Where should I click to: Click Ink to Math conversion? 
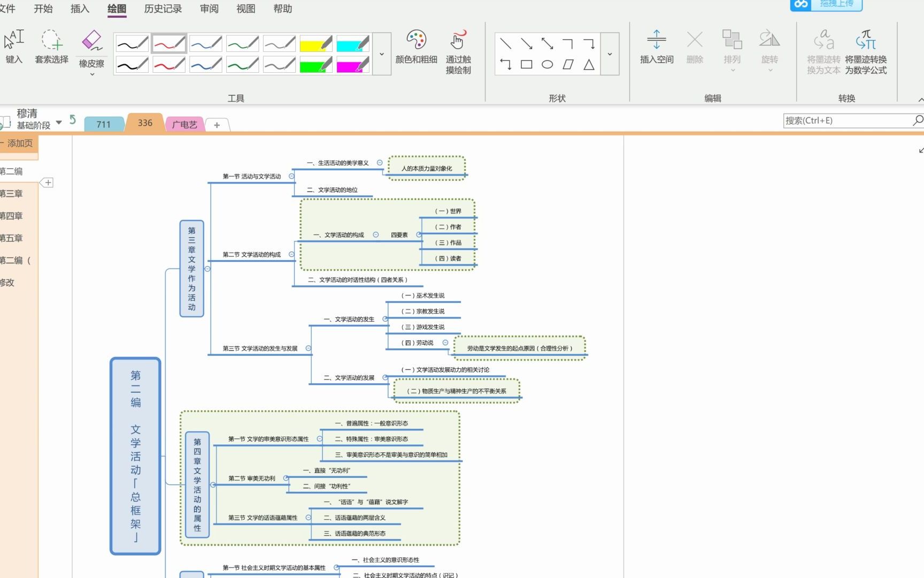[866, 51]
